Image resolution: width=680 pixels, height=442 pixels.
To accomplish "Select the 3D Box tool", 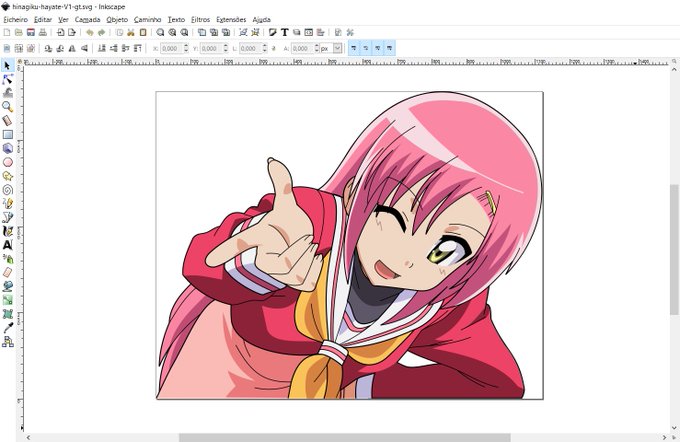I will 7,148.
